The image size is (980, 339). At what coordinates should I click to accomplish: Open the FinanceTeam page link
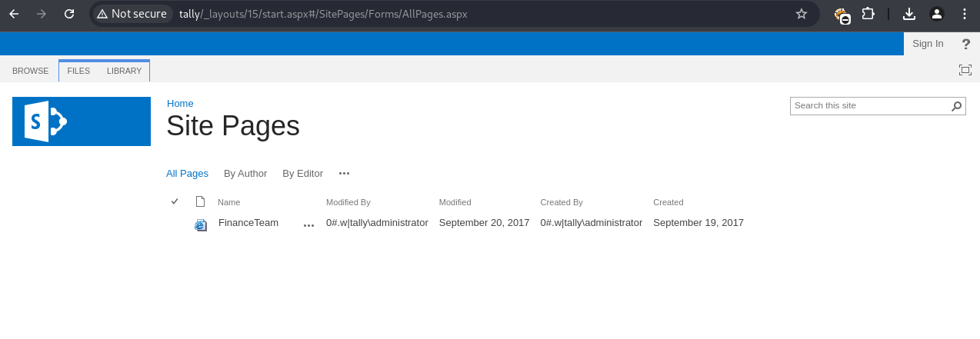(x=248, y=223)
